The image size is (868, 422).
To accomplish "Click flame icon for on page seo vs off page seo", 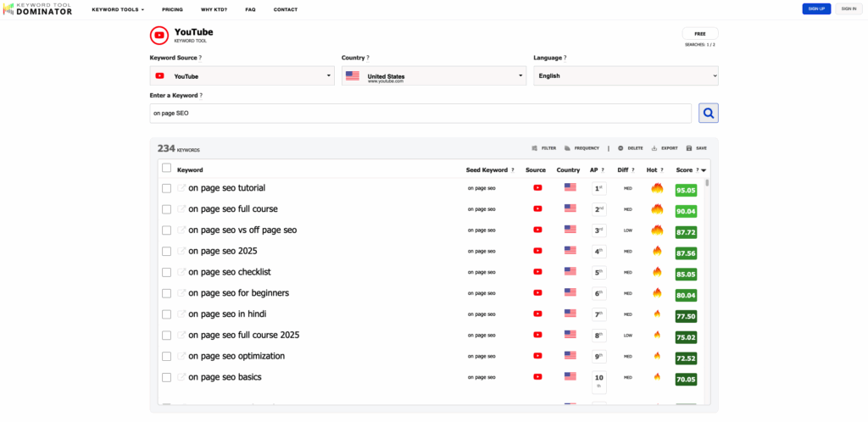I will tap(657, 230).
